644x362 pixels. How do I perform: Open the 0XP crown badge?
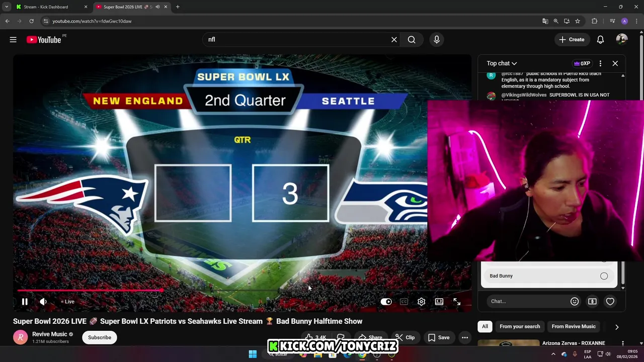point(582,63)
